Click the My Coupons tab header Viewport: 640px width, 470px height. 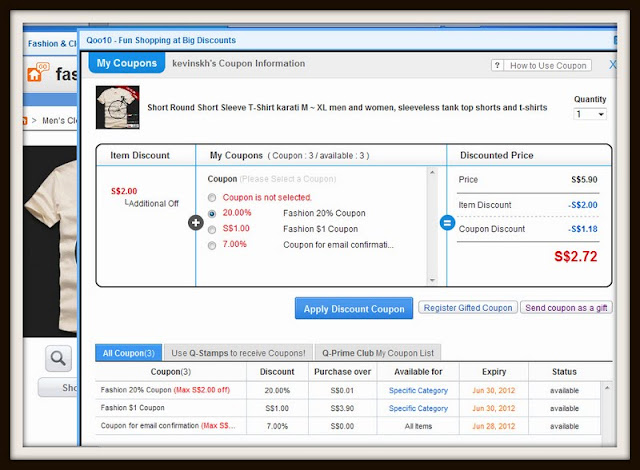[127, 63]
